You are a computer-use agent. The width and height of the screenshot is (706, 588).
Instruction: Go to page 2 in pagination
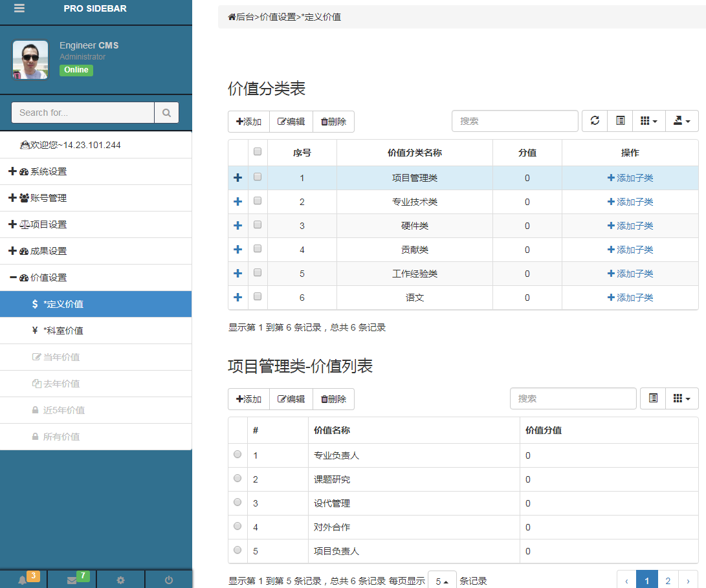tap(668, 581)
